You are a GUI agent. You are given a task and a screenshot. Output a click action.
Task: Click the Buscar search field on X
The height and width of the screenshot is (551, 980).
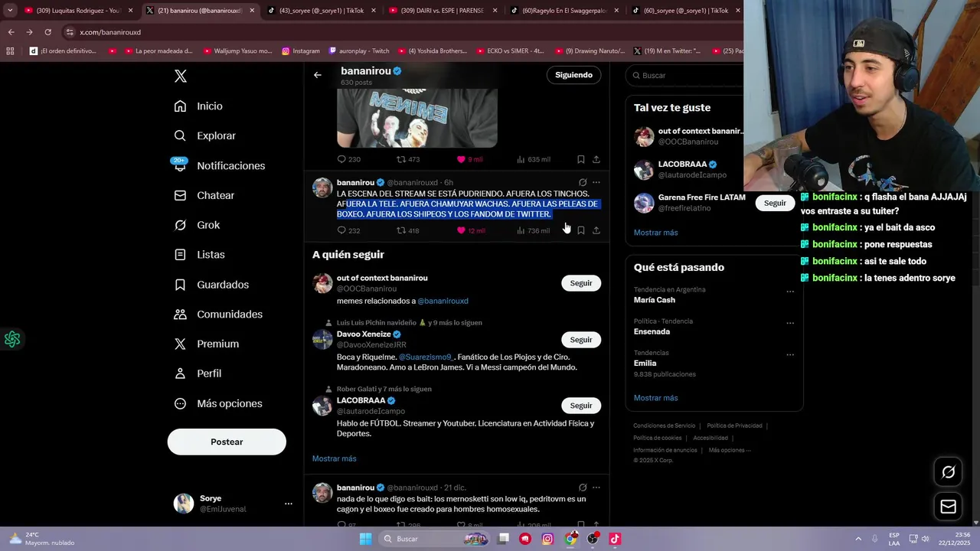(687, 75)
